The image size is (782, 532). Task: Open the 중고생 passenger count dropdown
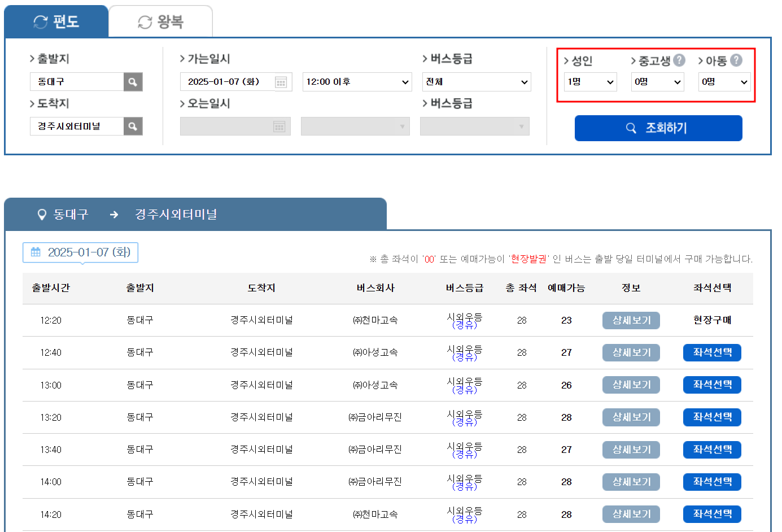tap(657, 82)
